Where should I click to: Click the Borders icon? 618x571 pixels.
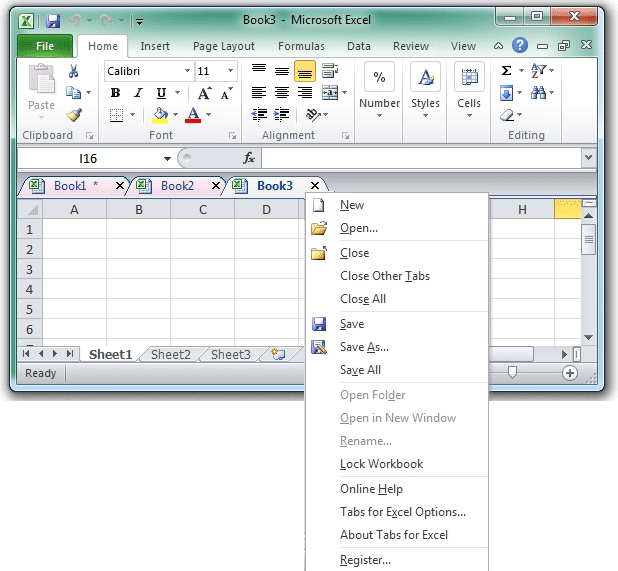point(116,115)
